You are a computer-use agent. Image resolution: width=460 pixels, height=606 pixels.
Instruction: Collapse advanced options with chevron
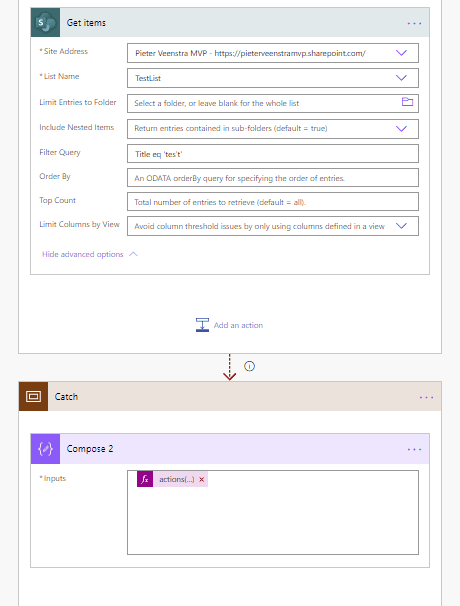133,254
